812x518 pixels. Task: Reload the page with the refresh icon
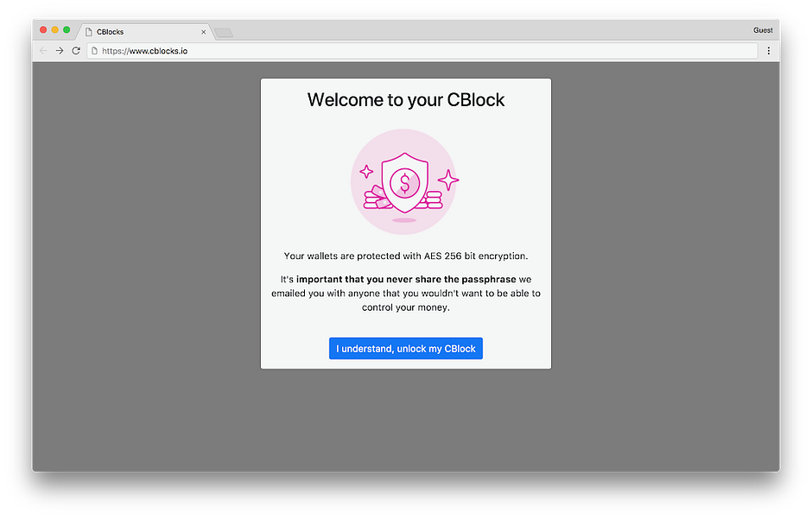(76, 51)
